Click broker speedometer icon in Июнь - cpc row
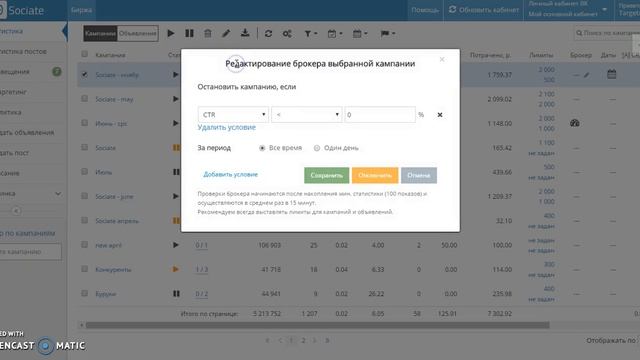The height and width of the screenshot is (360, 640). (x=575, y=123)
